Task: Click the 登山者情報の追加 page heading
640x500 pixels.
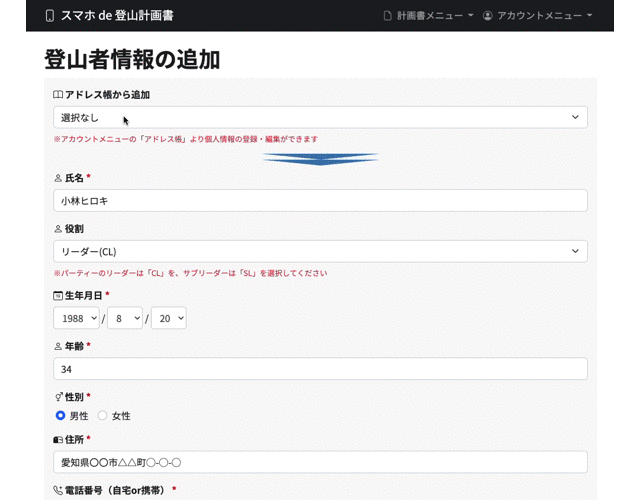Action: (x=132, y=60)
